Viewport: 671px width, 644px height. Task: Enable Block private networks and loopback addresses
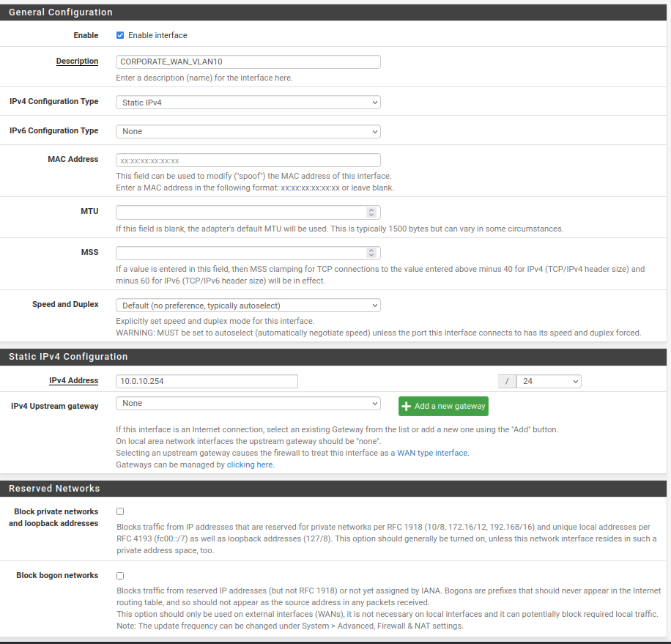(x=120, y=511)
